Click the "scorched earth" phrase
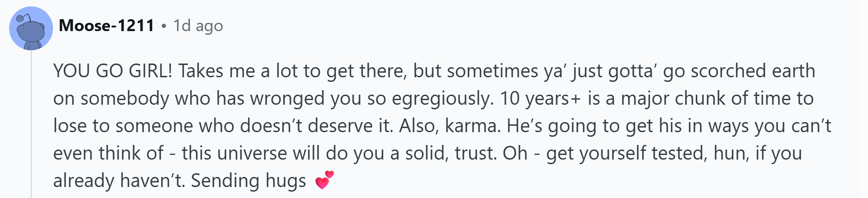 (753, 71)
